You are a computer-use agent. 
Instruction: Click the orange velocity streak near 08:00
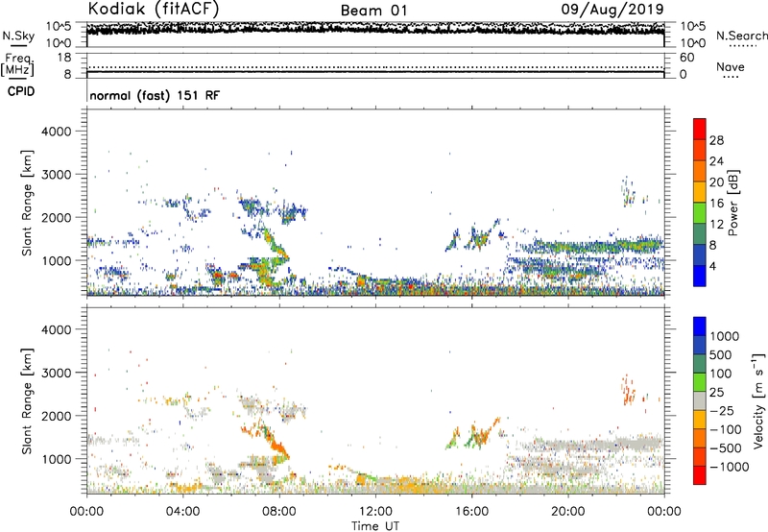click(x=276, y=445)
